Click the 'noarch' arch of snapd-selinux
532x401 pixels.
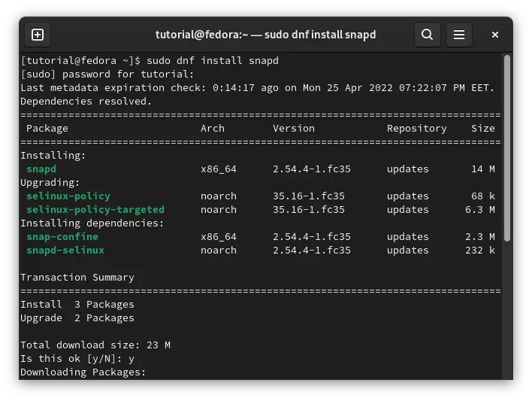tap(219, 250)
